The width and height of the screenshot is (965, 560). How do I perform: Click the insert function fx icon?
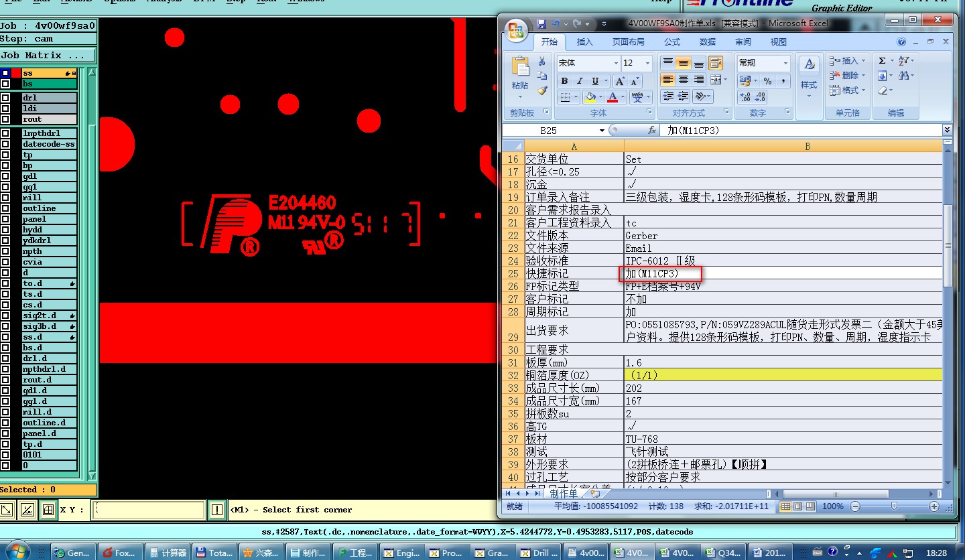(652, 131)
